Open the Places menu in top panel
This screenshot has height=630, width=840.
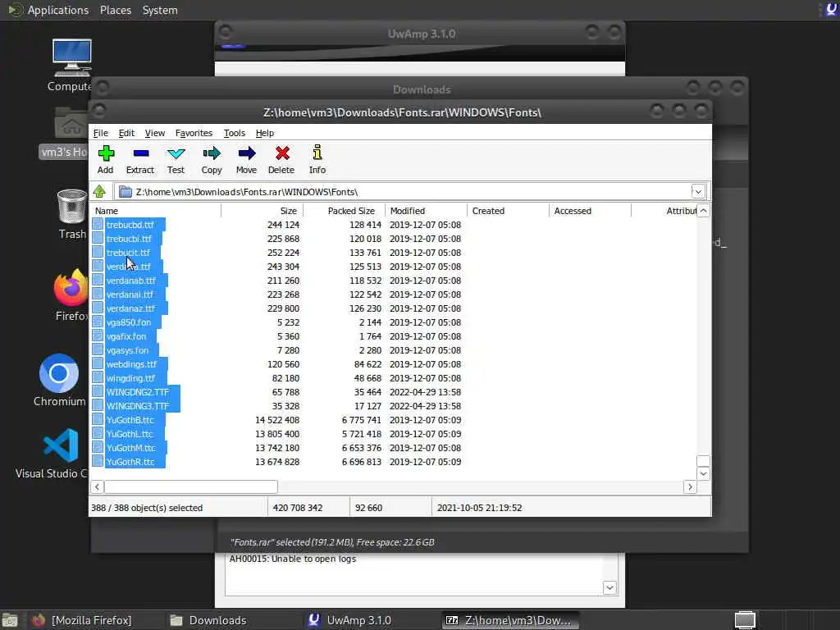[116, 10]
